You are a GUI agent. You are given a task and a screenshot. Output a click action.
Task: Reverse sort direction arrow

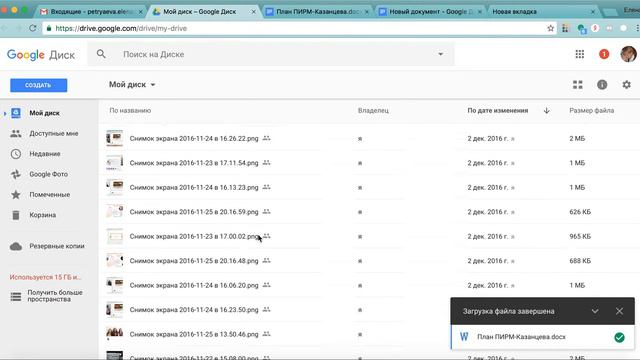coord(547,111)
